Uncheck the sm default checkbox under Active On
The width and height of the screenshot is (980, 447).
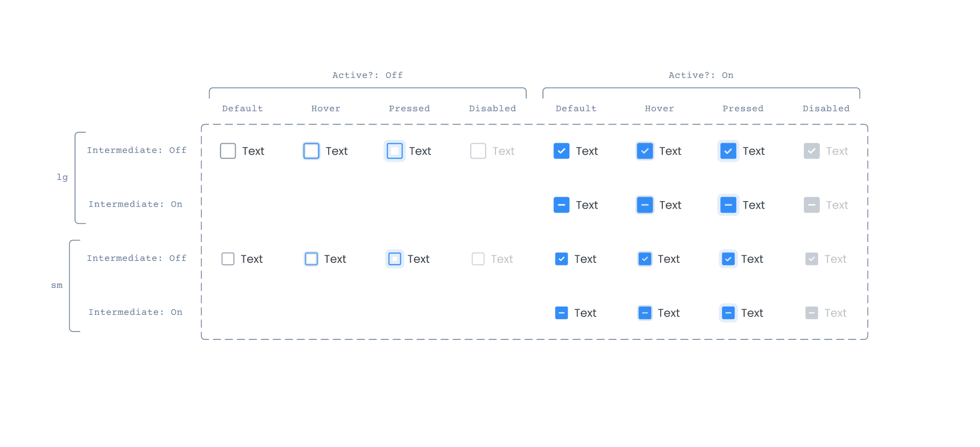[562, 258]
